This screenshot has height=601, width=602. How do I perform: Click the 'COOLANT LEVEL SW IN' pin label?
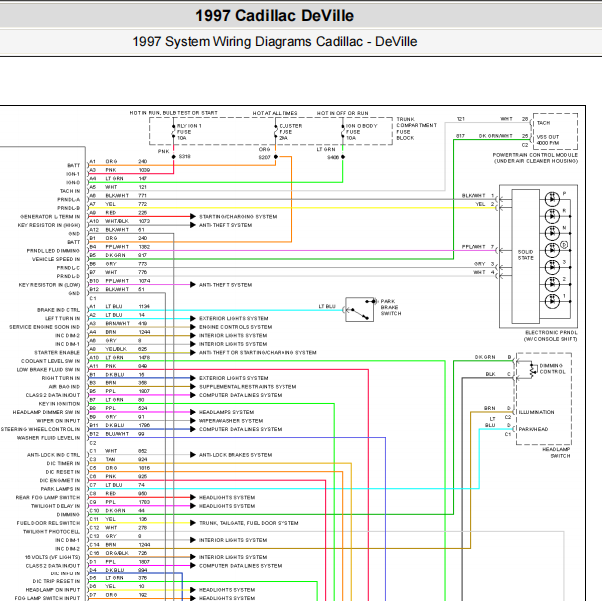pos(51,361)
